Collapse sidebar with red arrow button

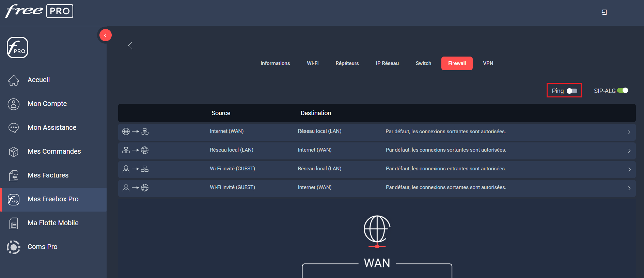click(x=105, y=35)
